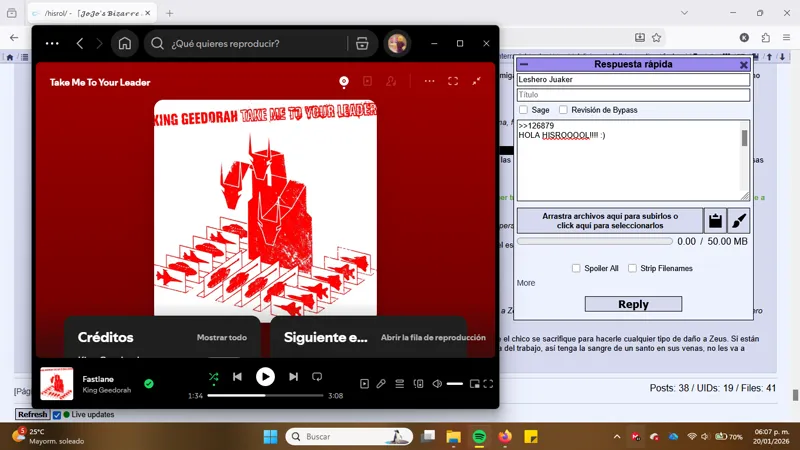Screen dimensions: 800x450
Task: Select the /hisrol/ browser tab
Action: 92,13
